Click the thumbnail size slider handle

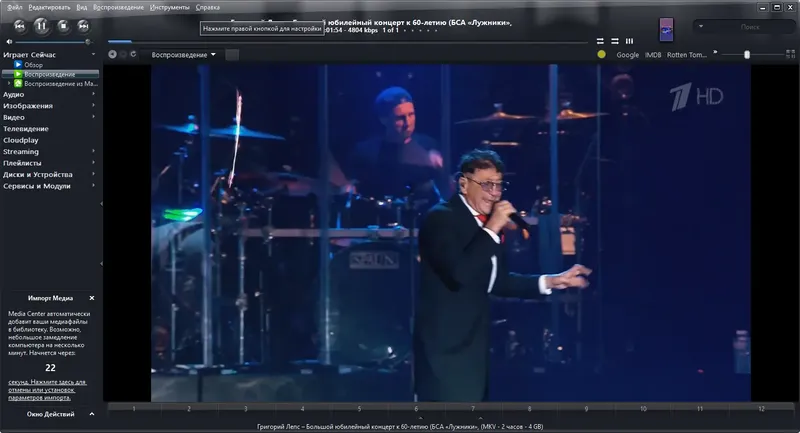click(747, 55)
